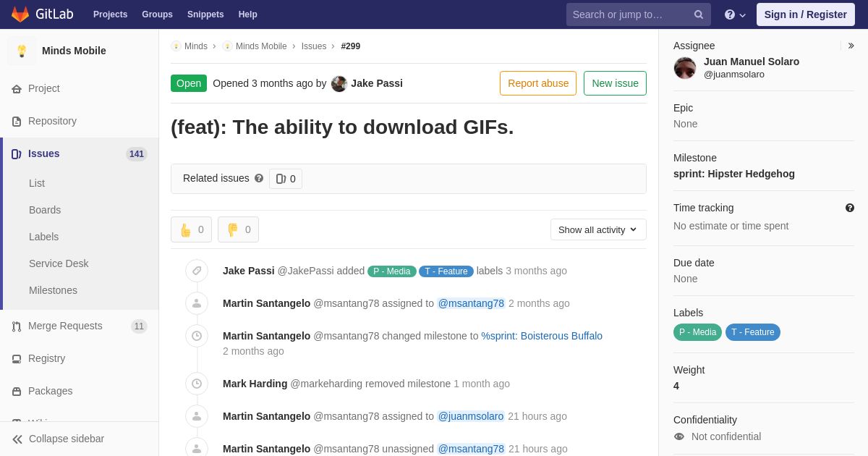Click the blue T - Feature sidebar label
The width and height of the screenshot is (868, 456).
(753, 332)
